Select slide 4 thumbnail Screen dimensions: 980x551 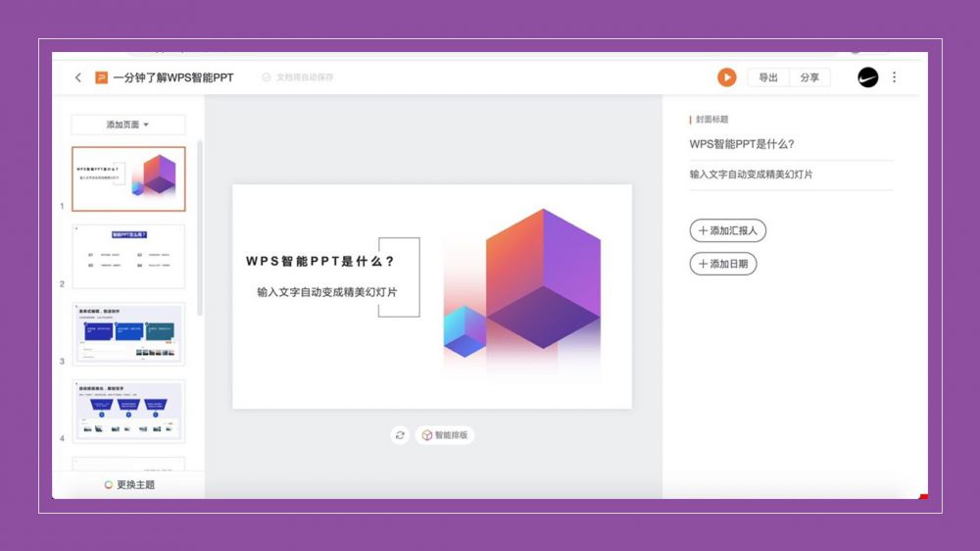tap(128, 411)
